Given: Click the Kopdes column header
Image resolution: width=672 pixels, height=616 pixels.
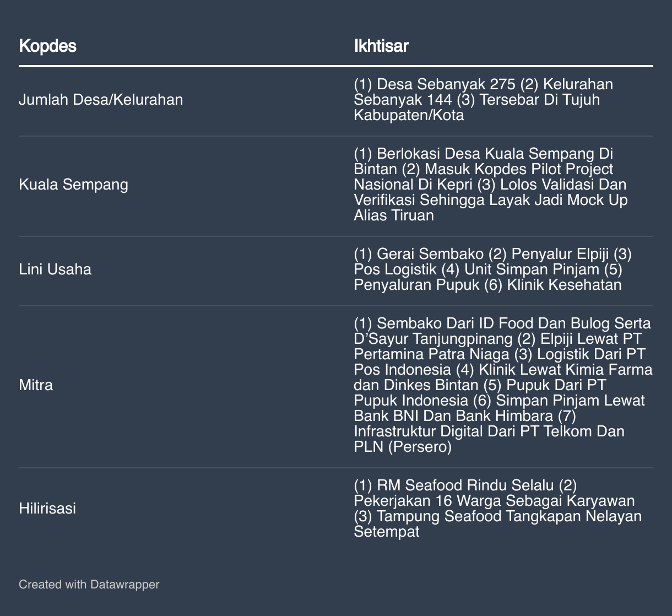Looking at the screenshot, I should 47,46.
